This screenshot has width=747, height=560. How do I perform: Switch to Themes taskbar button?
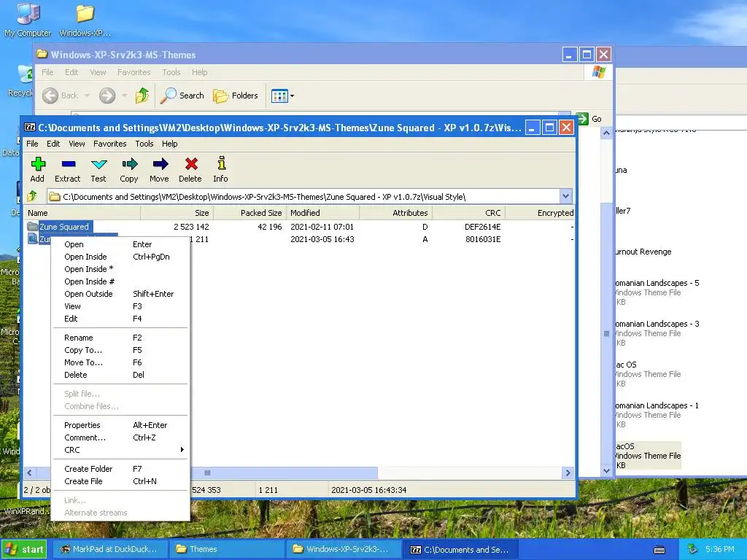tap(227, 549)
